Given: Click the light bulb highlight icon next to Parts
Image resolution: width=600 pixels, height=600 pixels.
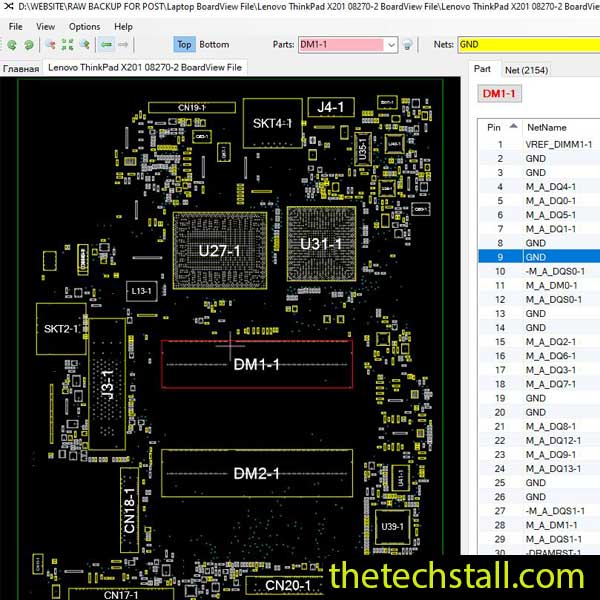Looking at the screenshot, I should [408, 45].
